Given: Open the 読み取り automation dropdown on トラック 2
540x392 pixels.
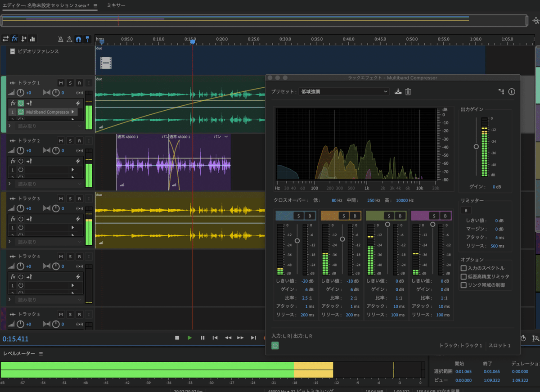Looking at the screenshot, I should click(x=49, y=184).
